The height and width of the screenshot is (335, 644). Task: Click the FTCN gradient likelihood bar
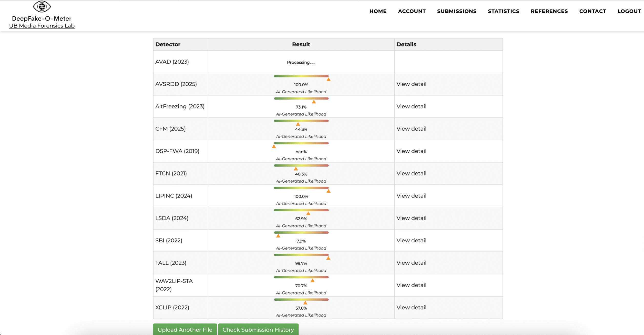coord(301,165)
